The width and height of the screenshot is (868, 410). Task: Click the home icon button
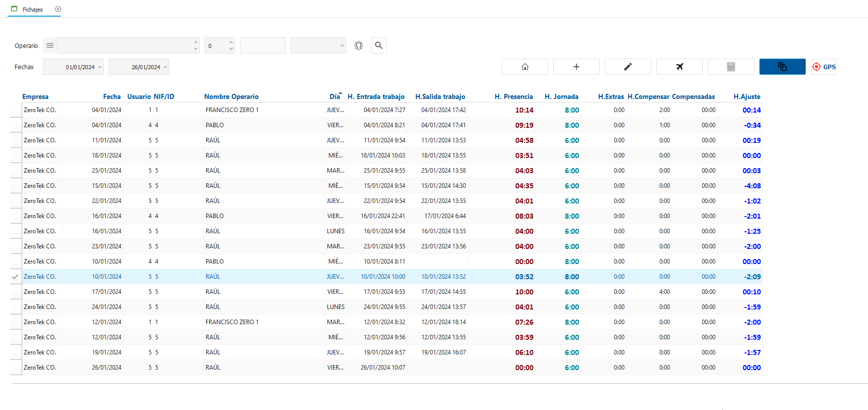524,67
